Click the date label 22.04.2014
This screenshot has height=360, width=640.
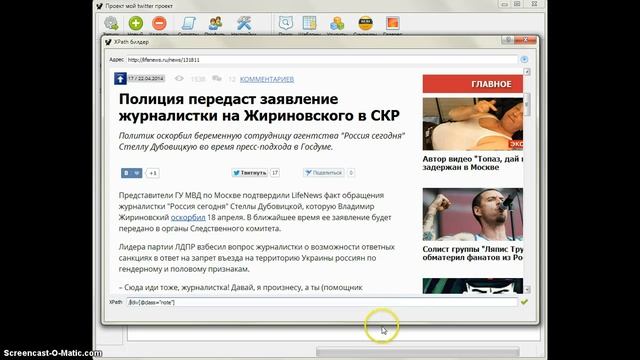[146, 78]
